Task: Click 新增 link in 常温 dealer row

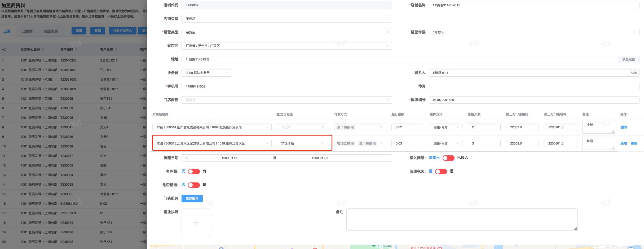Action: click(624, 143)
